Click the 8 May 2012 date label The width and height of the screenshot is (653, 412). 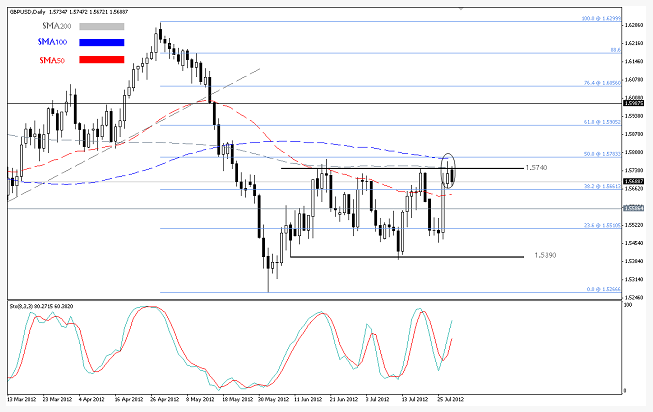pyautogui.click(x=200, y=399)
